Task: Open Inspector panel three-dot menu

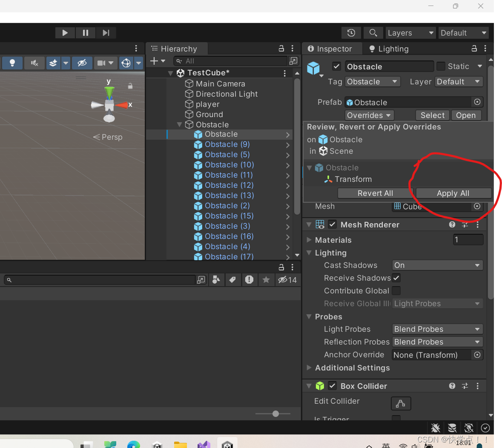Action: 485,49
